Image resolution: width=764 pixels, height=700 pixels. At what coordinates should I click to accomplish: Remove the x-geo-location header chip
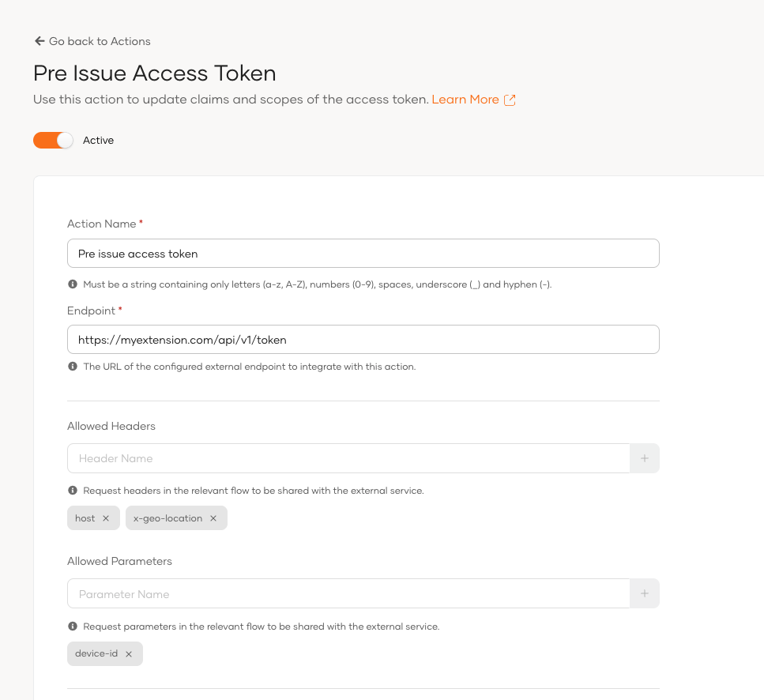coord(213,517)
